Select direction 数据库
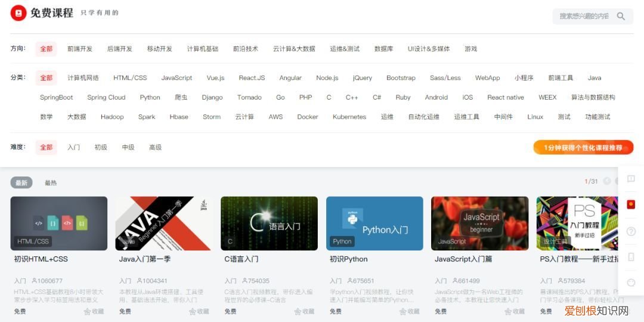Viewport: 644px width, 322px height. tap(383, 49)
